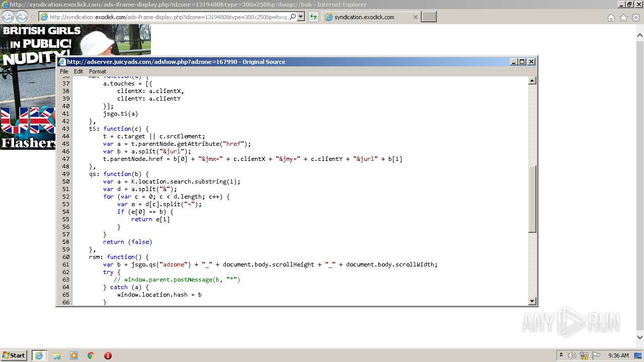Open media player taskbar icon
Image resolution: width=644 pixels, height=362 pixels.
74,355
